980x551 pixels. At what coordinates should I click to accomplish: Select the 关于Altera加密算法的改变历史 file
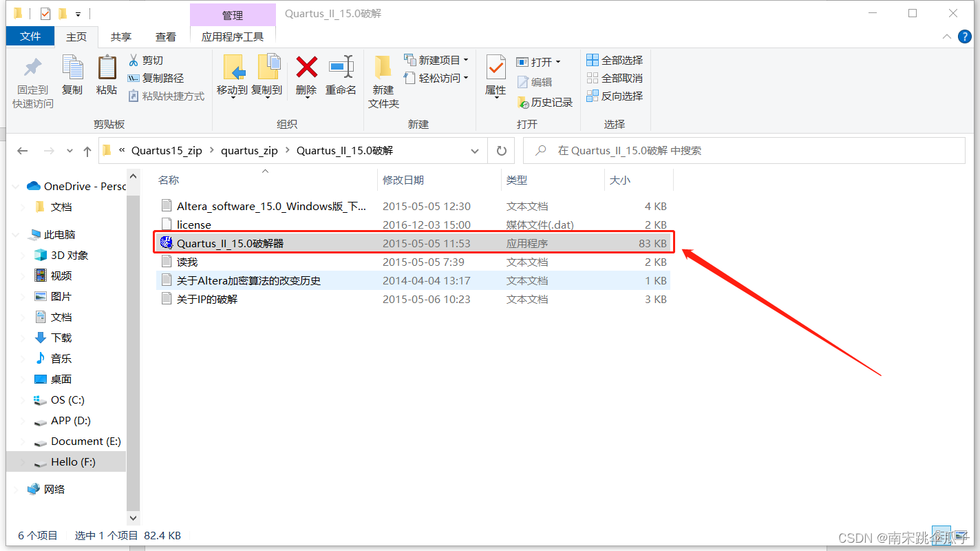point(412,280)
